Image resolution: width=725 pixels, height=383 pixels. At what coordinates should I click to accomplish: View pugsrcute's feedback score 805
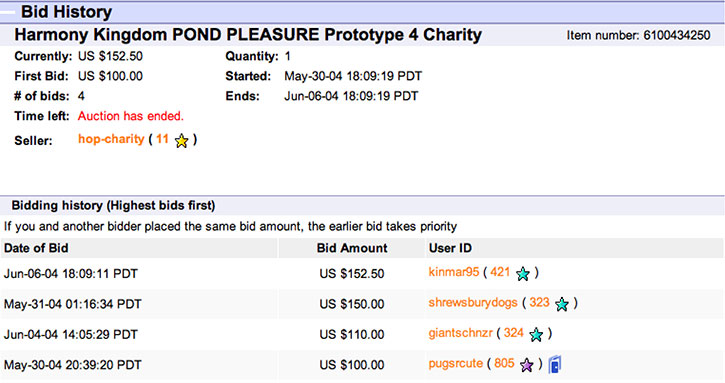click(x=504, y=363)
